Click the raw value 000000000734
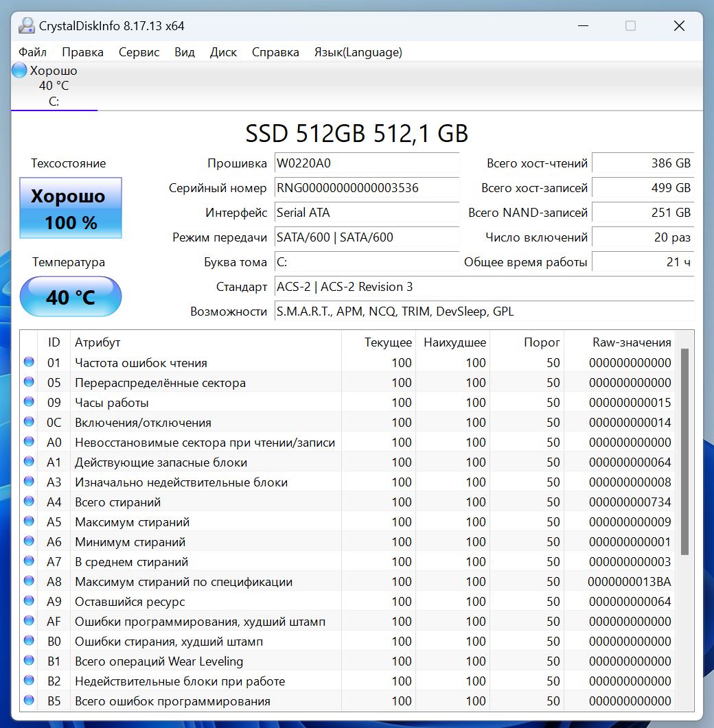This screenshot has height=728, width=714. pos(630,502)
